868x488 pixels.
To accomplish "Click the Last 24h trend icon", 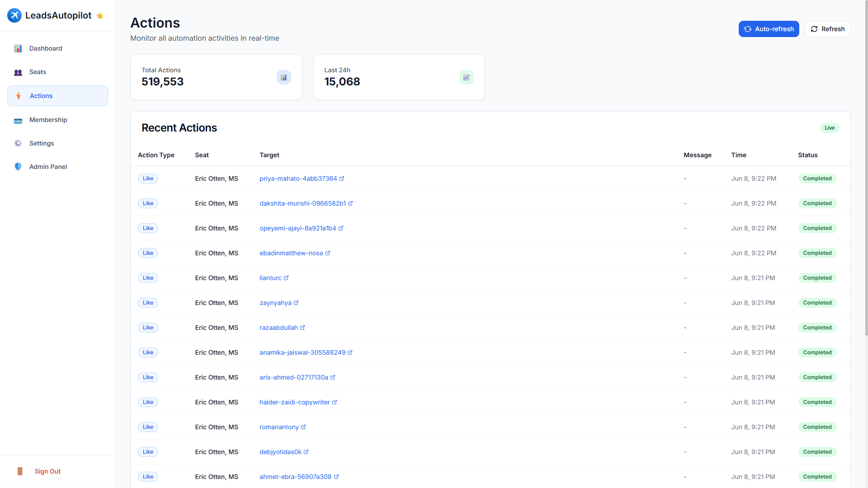I will 467,77.
